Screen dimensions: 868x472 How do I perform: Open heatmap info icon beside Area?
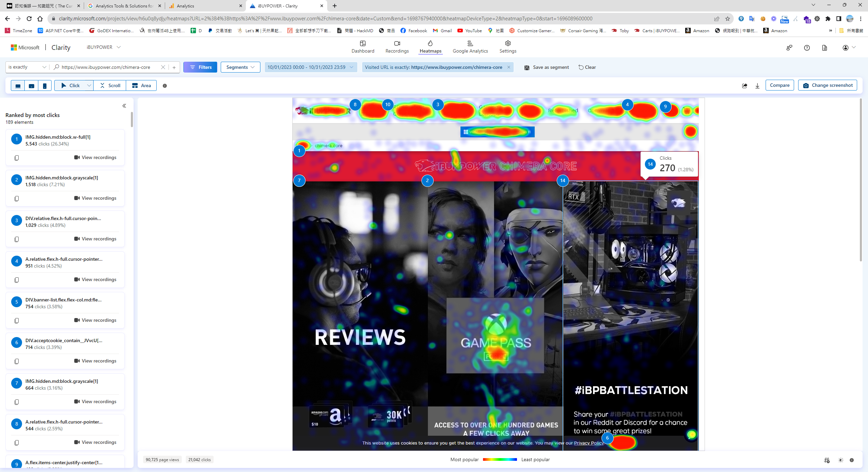(x=165, y=86)
